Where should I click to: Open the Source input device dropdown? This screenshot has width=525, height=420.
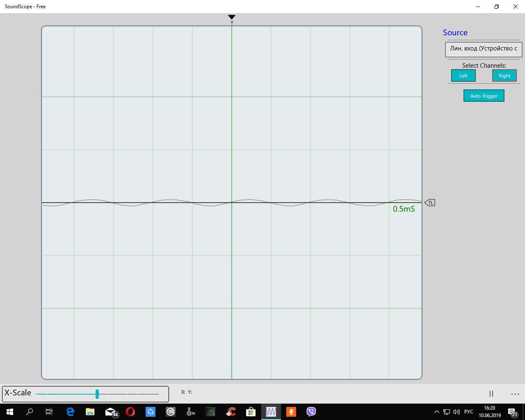tap(483, 49)
